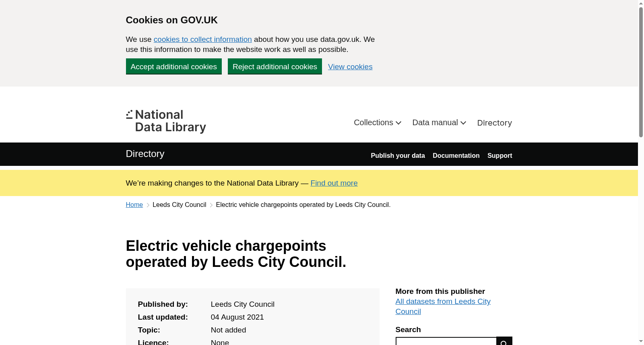Viewport: 644px width, 345px height.
Task: Click the page heading Electric vehicle chargepoints
Action: (x=236, y=254)
